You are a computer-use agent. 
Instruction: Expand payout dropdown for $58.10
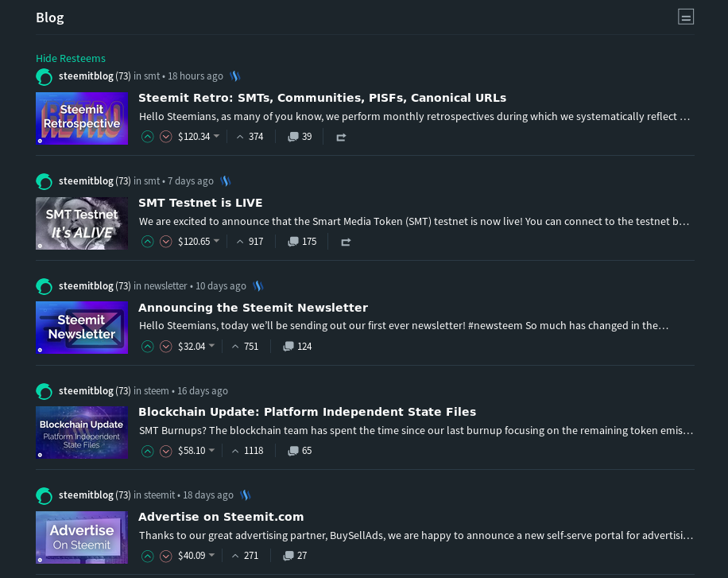[211, 450]
